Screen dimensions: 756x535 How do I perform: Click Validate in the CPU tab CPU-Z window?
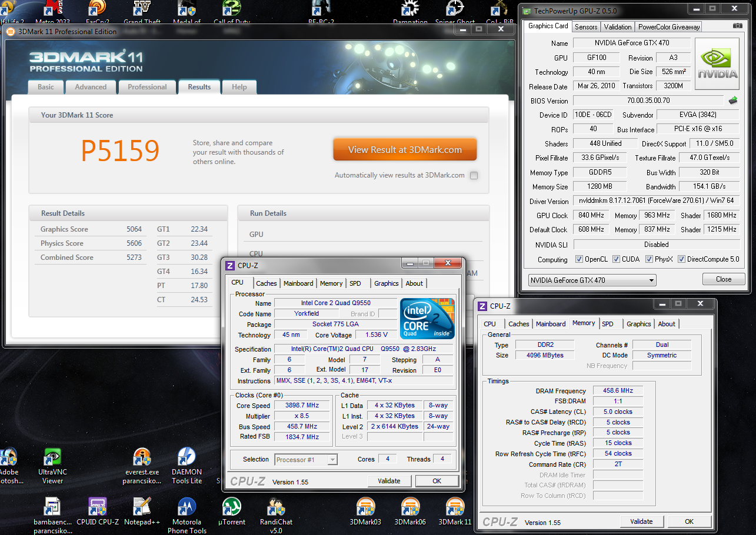389,481
